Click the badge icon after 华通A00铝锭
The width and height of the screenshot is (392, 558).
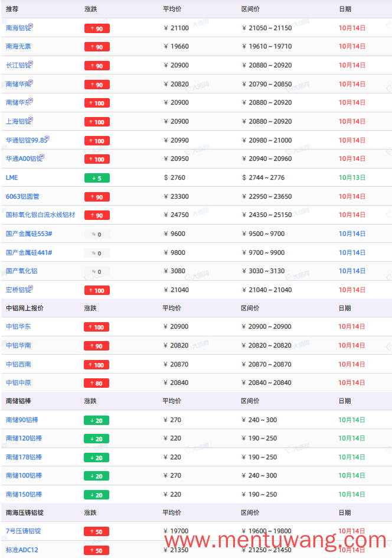(43, 156)
